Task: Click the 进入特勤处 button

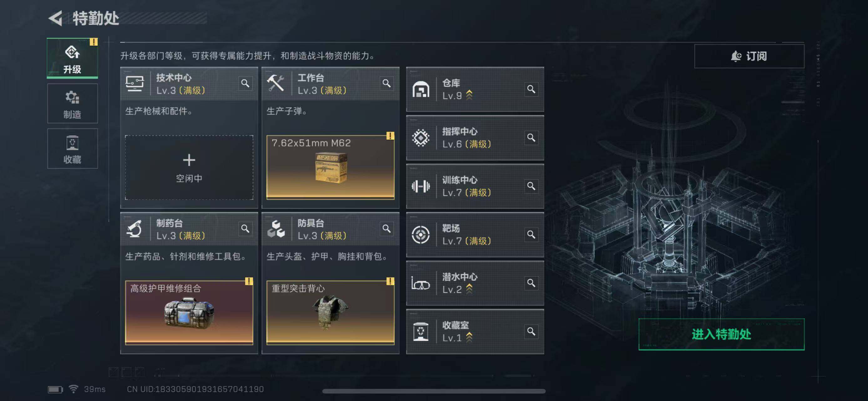Action: [x=722, y=334]
